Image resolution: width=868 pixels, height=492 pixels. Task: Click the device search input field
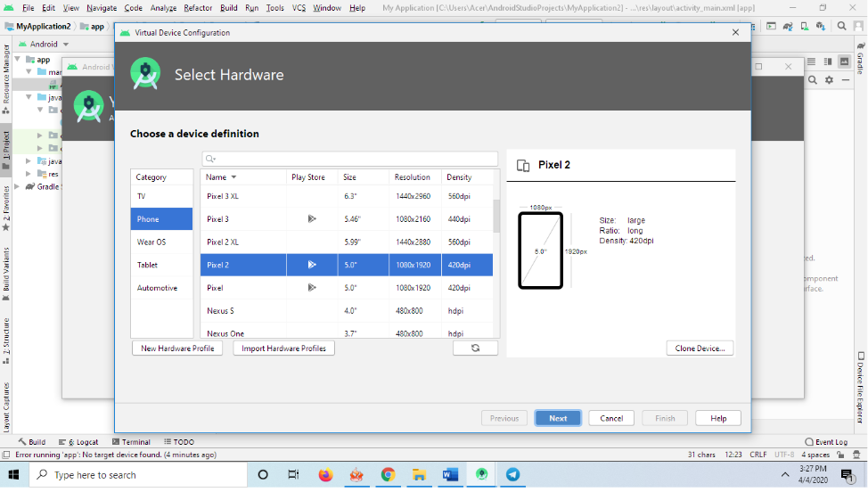350,159
